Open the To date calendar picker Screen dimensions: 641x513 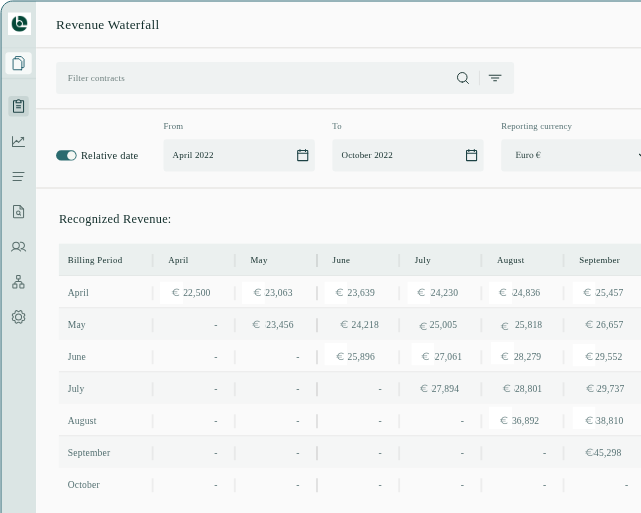[x=471, y=155]
